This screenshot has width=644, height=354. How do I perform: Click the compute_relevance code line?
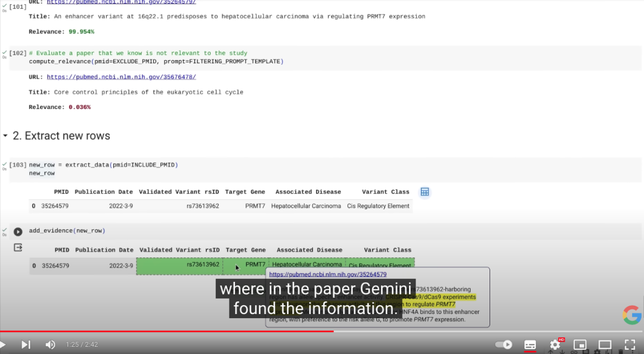coord(156,61)
